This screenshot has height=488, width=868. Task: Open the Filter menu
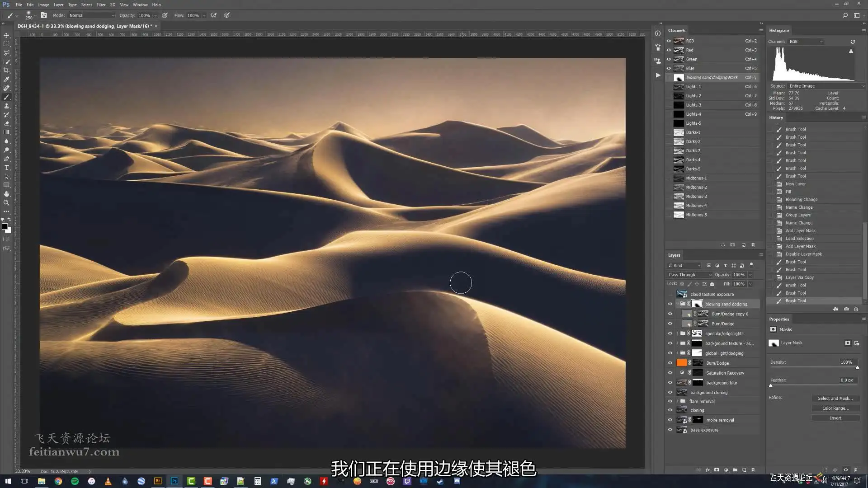pos(101,5)
